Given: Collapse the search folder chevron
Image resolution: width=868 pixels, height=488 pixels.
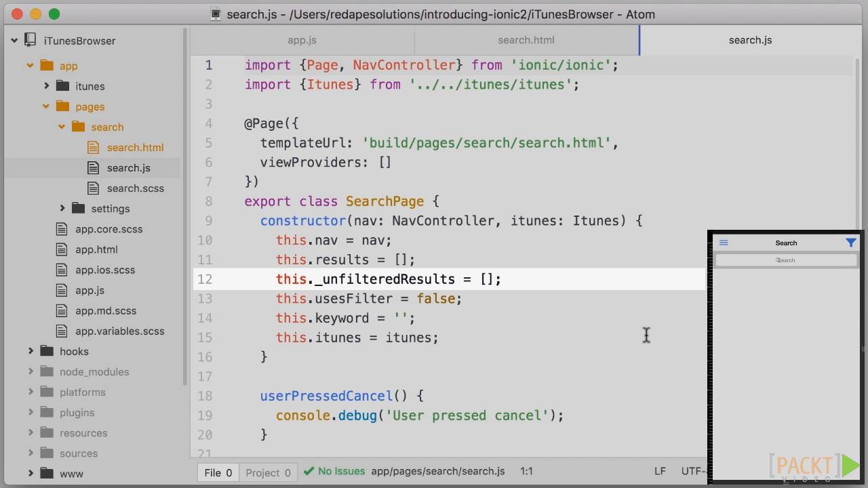Looking at the screenshot, I should [62, 127].
